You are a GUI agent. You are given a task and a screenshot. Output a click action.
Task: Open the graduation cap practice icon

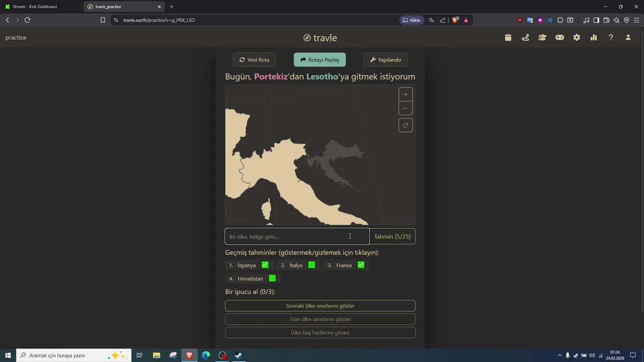(542, 38)
